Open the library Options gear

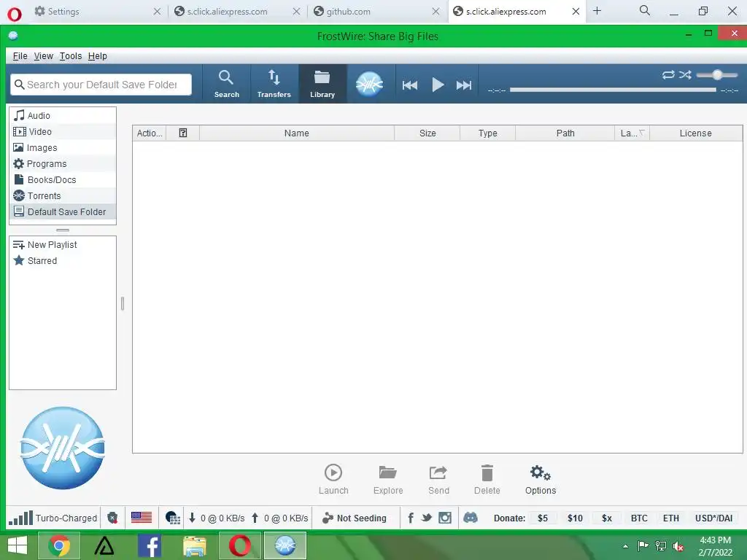pos(541,480)
